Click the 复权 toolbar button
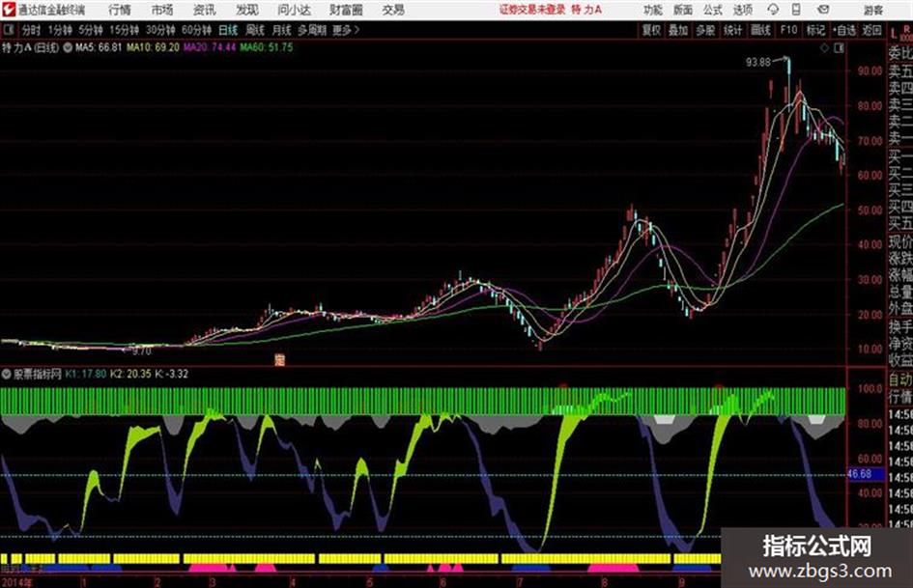Screen dimensions: 913x588 tap(651, 30)
